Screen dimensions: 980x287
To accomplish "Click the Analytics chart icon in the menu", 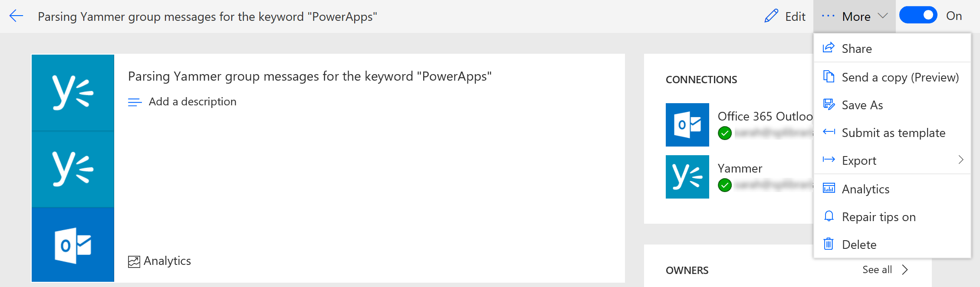I will (829, 189).
